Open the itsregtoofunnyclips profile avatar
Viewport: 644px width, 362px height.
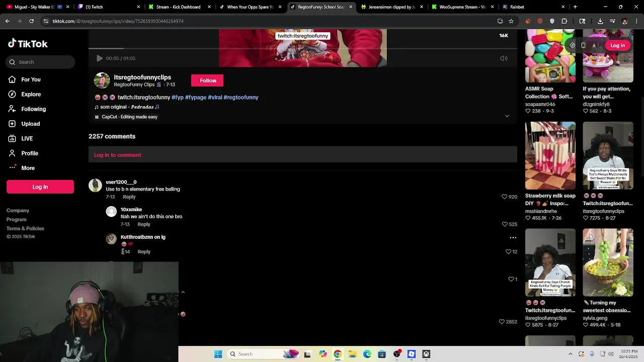pos(102,80)
